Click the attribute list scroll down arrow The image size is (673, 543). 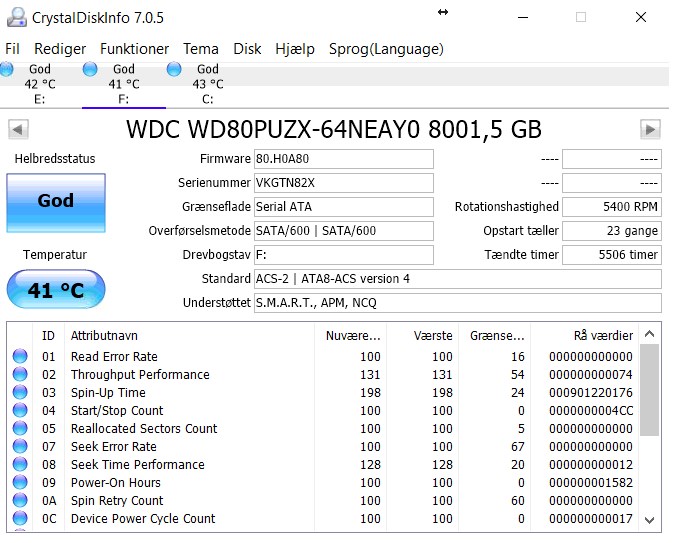point(650,520)
